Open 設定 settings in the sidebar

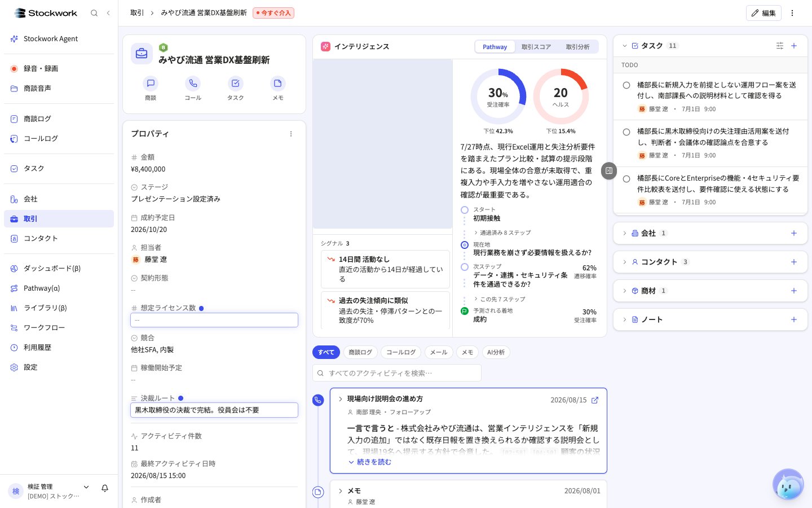pyautogui.click(x=59, y=367)
